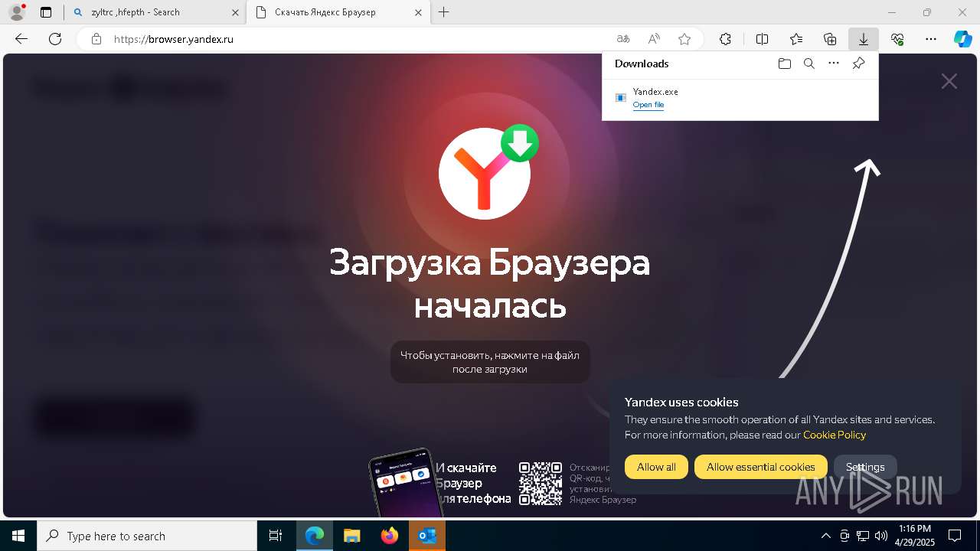Open the notification center icon

955,536
